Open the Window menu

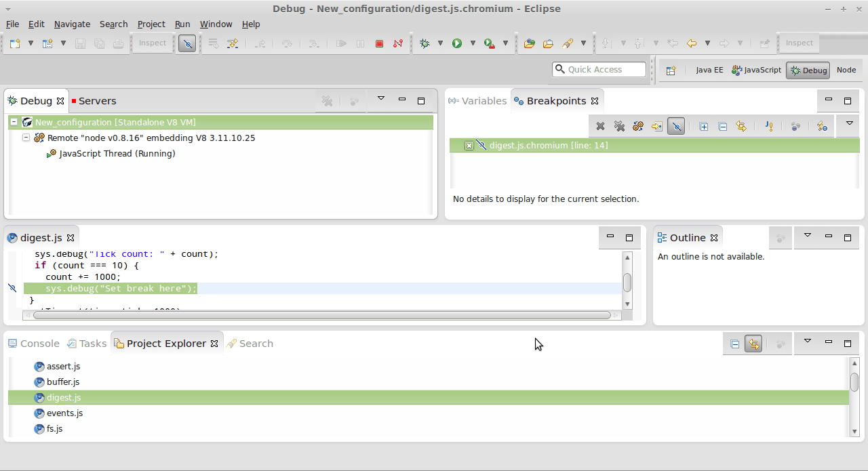[216, 24]
